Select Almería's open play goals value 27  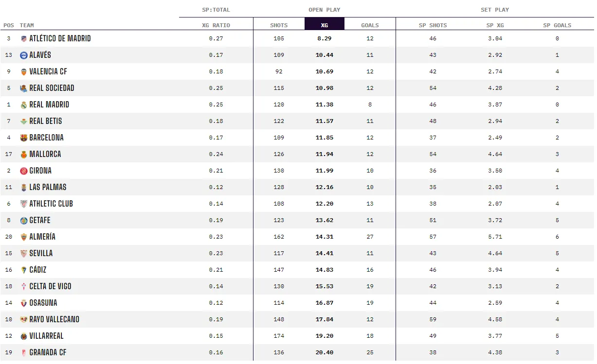pyautogui.click(x=370, y=237)
